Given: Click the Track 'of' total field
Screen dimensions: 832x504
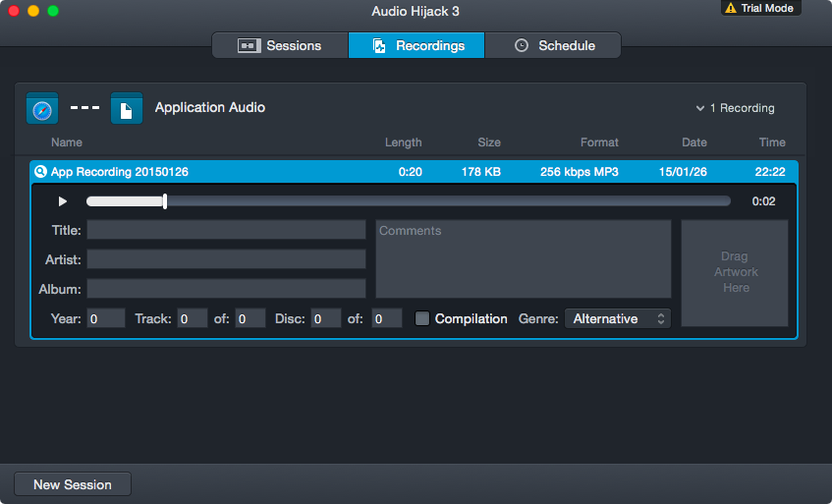Looking at the screenshot, I should coord(250,318).
